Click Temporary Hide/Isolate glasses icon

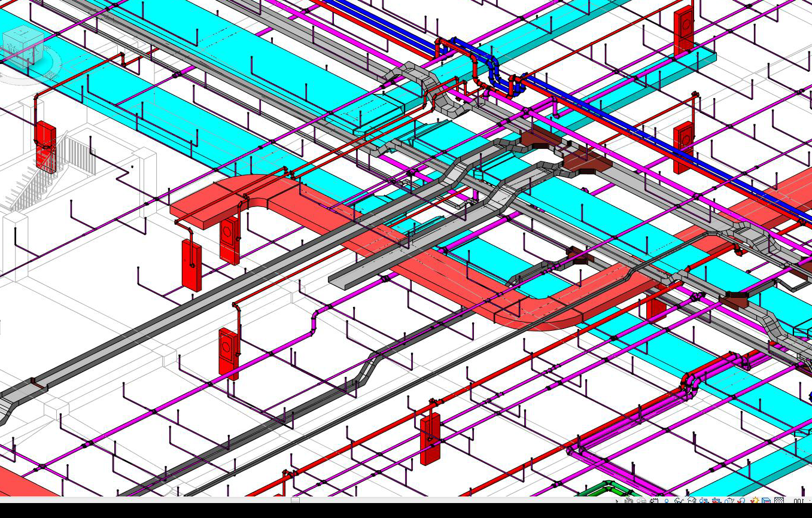(x=679, y=501)
